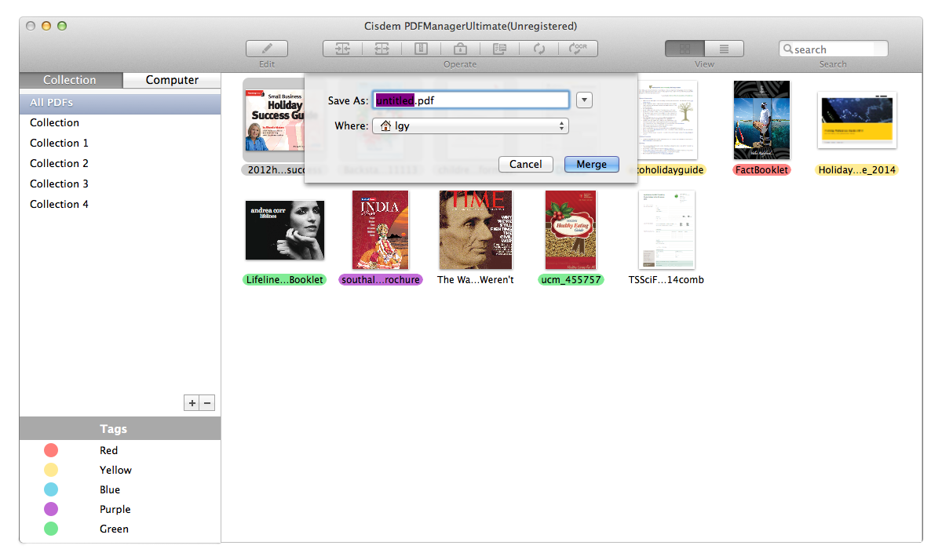Click the 'The Wa...Weren't' file label
Screen dimensions: 942x560
pyautogui.click(x=476, y=279)
